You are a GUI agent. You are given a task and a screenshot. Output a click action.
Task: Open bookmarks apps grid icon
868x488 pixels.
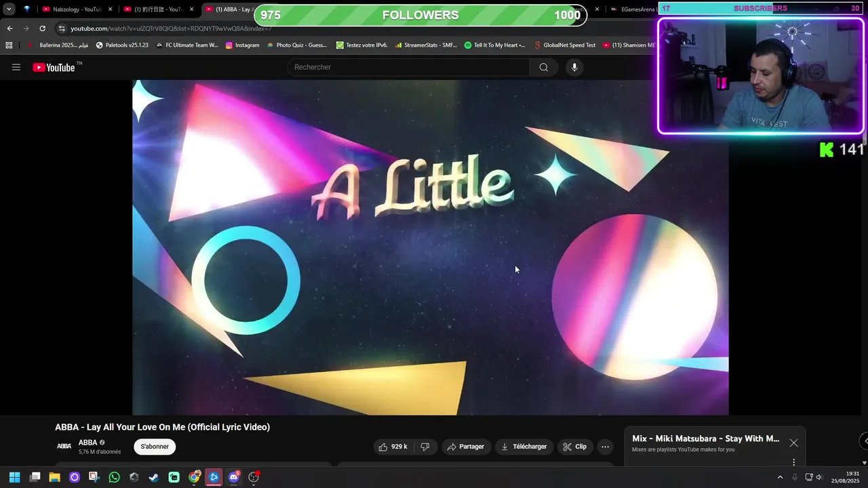tap(9, 45)
